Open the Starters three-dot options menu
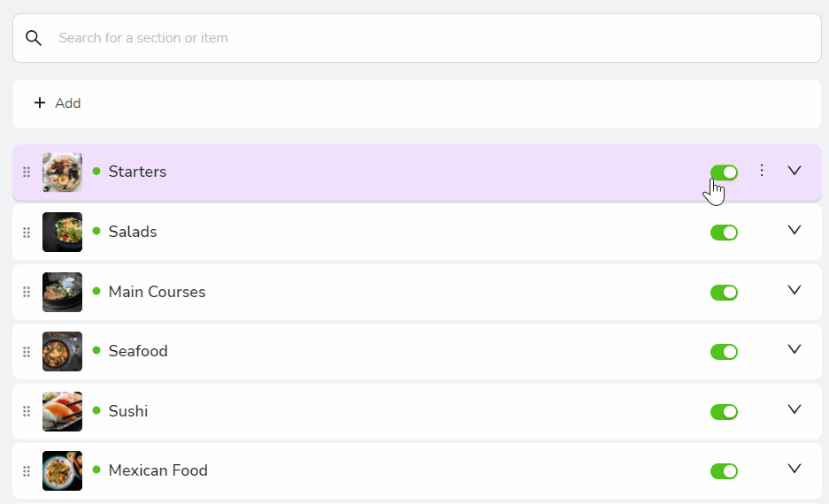This screenshot has height=504, width=829. (x=762, y=170)
